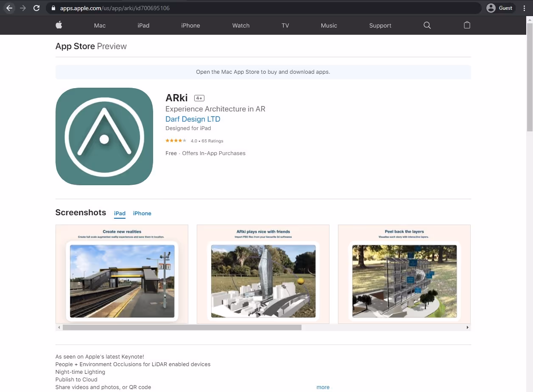The image size is (533, 392).
Task: Reload the page
Action: (37, 8)
